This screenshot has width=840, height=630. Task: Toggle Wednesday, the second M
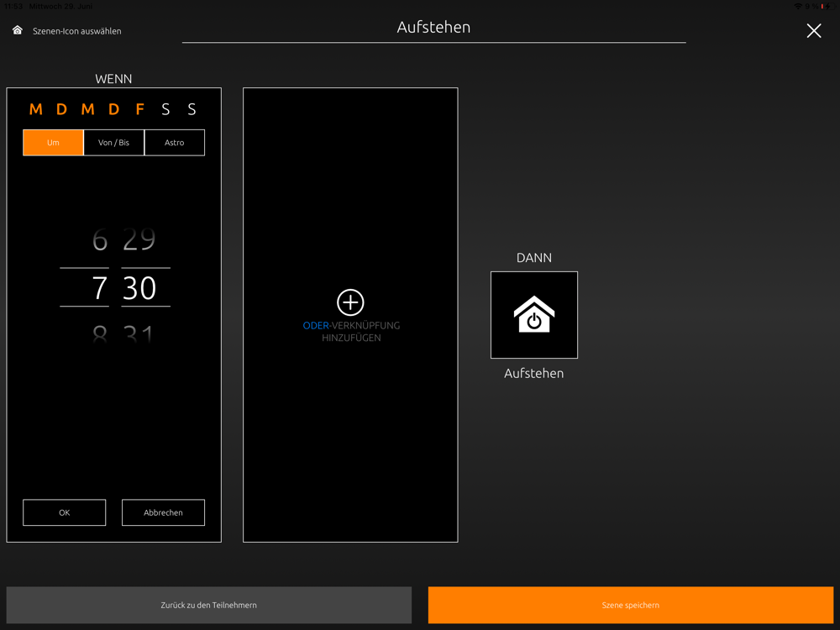pyautogui.click(x=88, y=109)
